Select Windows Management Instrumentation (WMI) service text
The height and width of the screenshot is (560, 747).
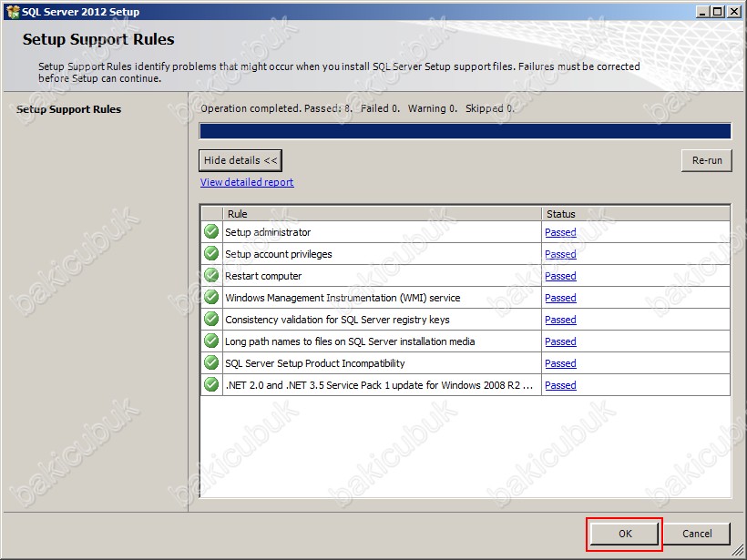point(343,298)
